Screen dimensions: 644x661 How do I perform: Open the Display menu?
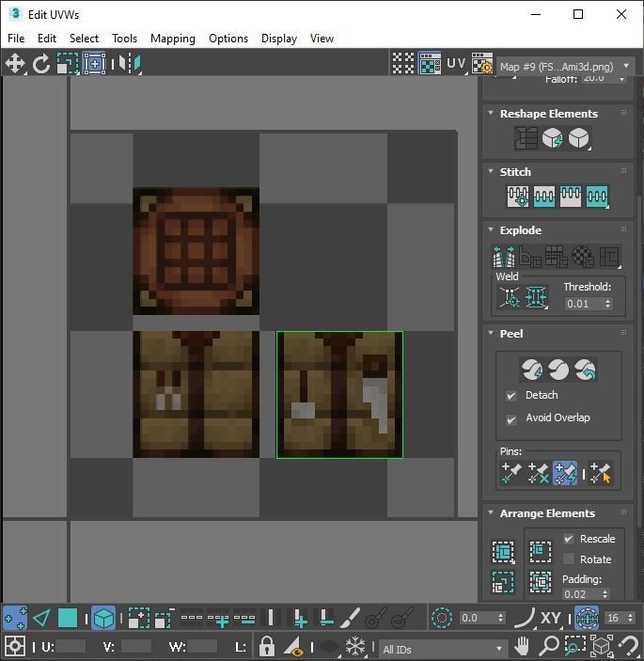click(279, 39)
